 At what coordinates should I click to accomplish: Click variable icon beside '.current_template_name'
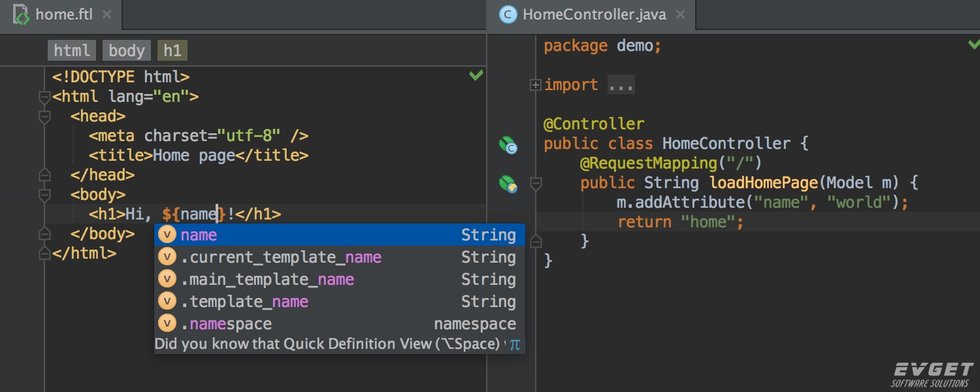(x=168, y=257)
